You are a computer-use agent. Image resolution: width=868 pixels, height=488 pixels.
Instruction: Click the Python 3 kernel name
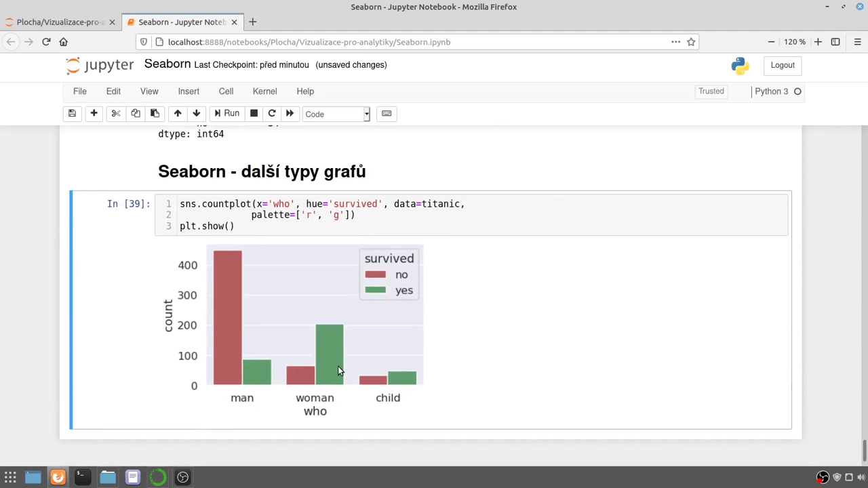772,91
